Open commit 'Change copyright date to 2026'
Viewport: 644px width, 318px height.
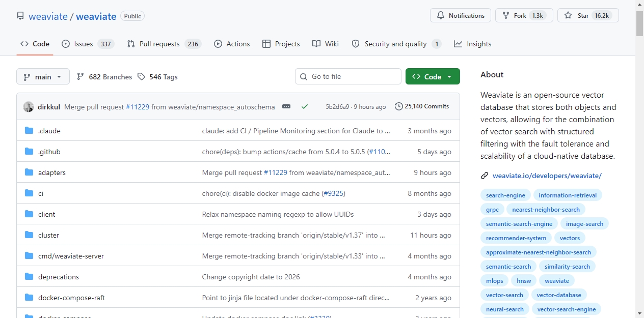[x=251, y=277]
